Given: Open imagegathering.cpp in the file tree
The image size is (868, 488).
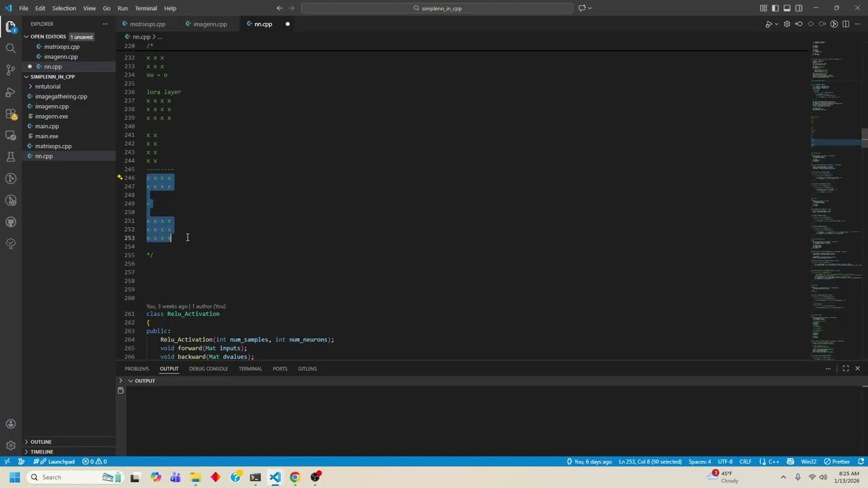Looking at the screenshot, I should [x=61, y=96].
